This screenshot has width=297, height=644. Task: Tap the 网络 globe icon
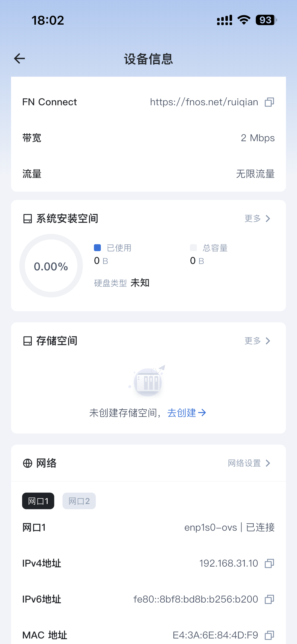click(27, 463)
